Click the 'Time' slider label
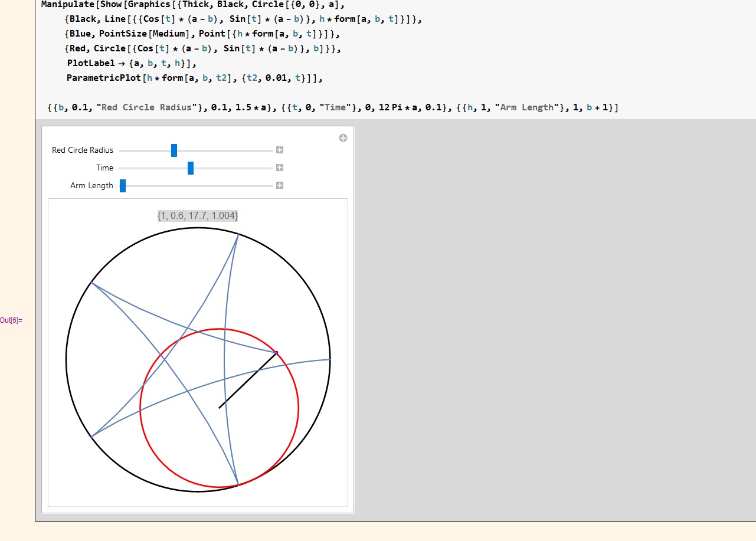Image resolution: width=756 pixels, height=541 pixels. coord(104,168)
